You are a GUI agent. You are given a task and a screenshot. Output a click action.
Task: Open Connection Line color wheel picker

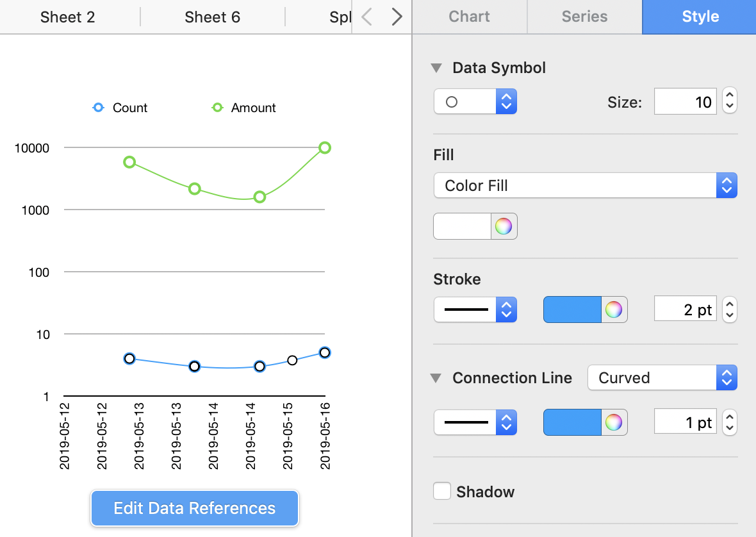pos(614,422)
